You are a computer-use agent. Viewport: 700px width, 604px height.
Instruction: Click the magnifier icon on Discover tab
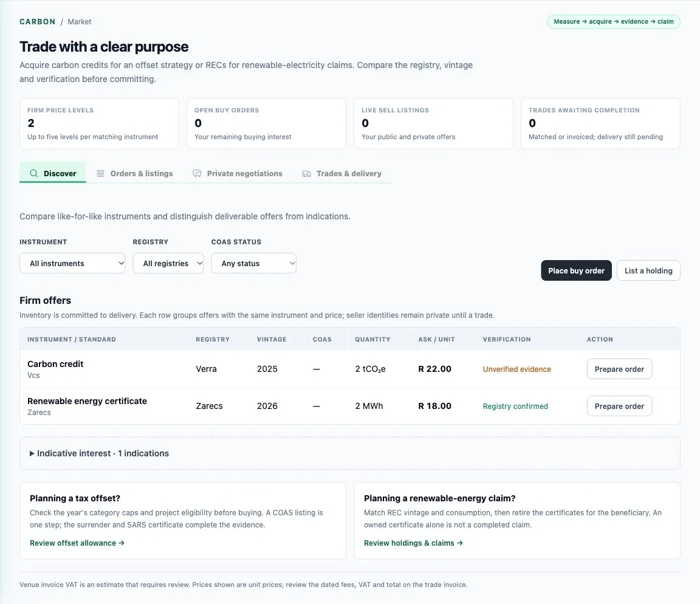[34, 173]
